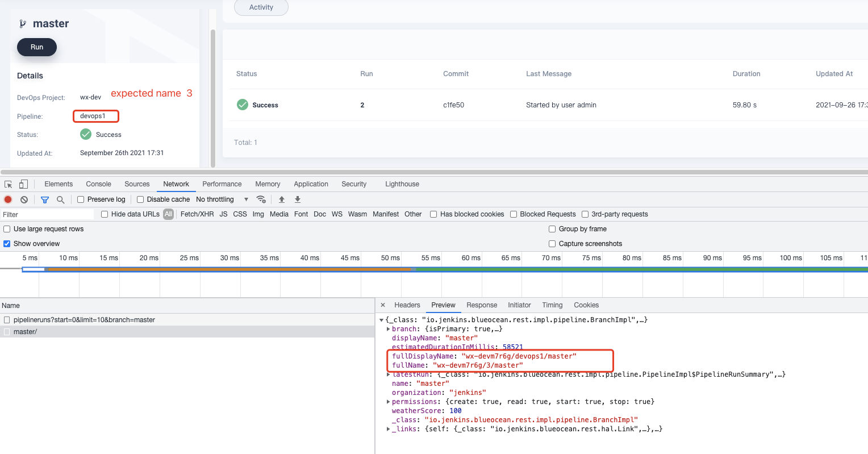Image resolution: width=868 pixels, height=454 pixels.
Task: Open the Response tab of the request
Action: click(x=481, y=305)
